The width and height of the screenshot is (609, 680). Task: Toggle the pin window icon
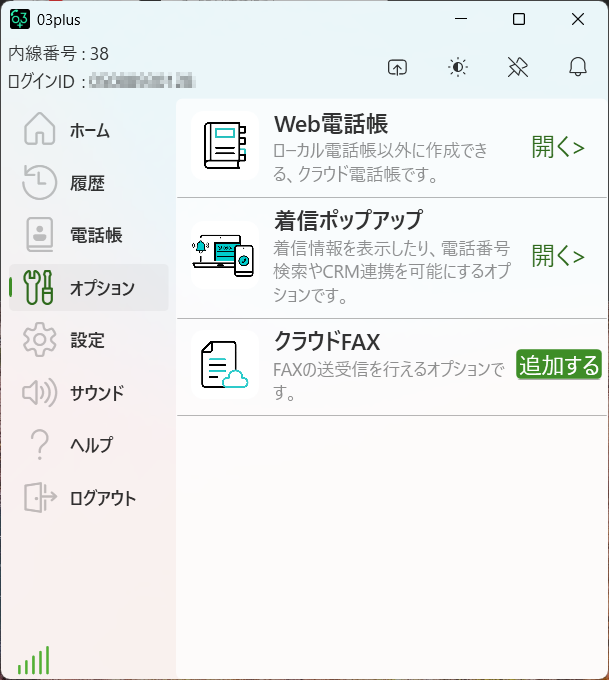click(x=517, y=67)
